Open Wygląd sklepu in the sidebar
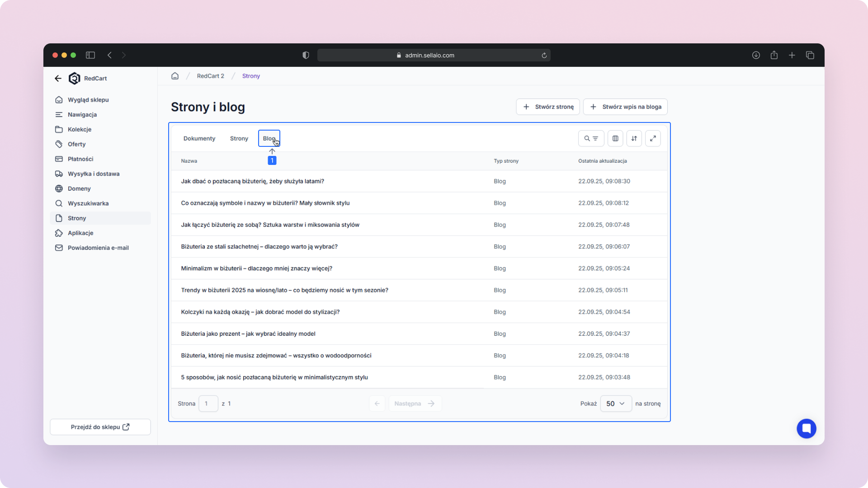Viewport: 868px width, 488px height. (88, 100)
